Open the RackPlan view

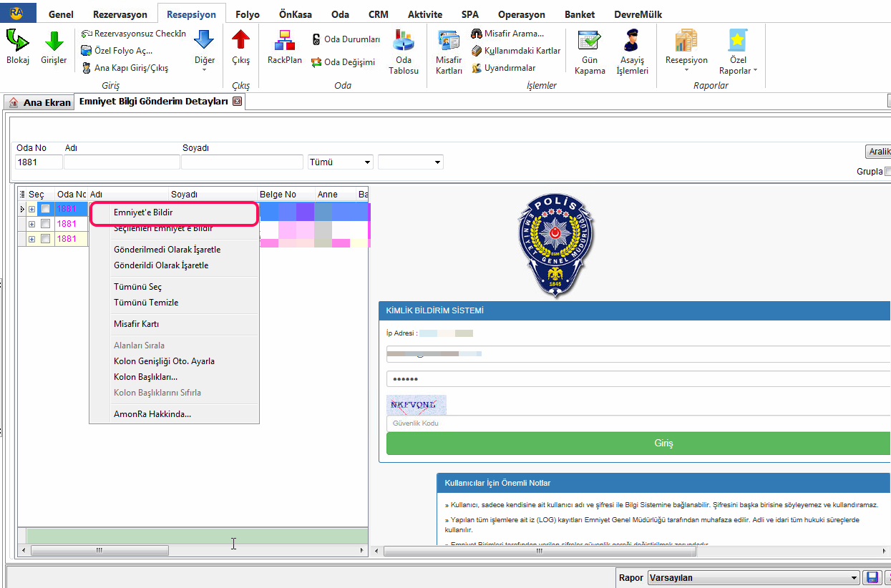tap(285, 47)
